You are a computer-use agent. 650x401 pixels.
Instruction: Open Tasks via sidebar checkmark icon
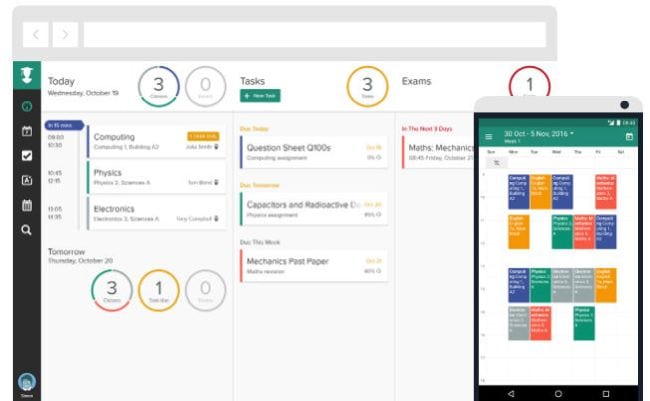(x=26, y=155)
